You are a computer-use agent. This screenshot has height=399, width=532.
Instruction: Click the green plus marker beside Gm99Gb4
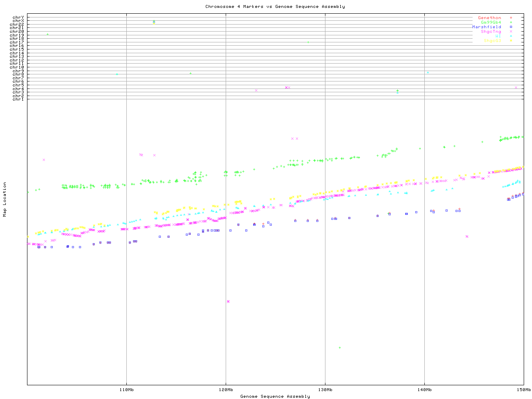click(511, 22)
